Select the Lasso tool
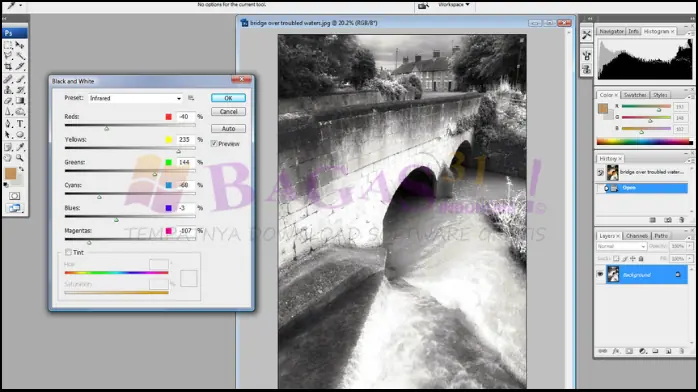The height and width of the screenshot is (392, 698). (8, 56)
